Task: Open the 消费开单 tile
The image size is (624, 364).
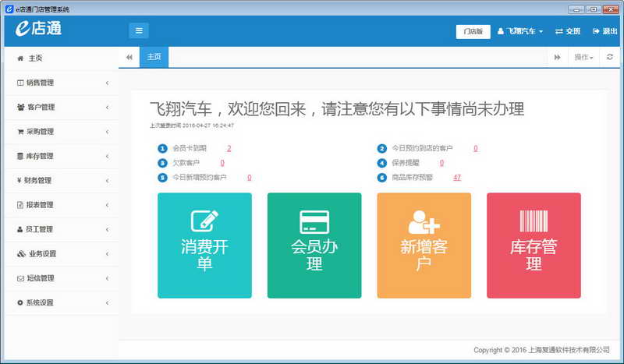Action: pyautogui.click(x=204, y=245)
